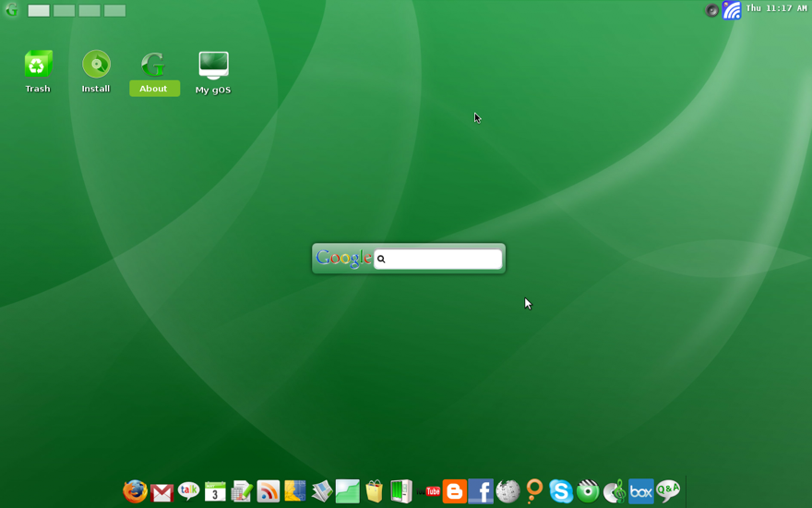
Task: Select the About desktop icon
Action: click(x=154, y=74)
